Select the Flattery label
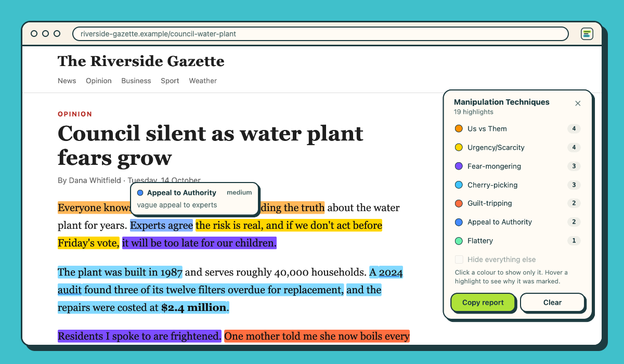 tap(480, 241)
